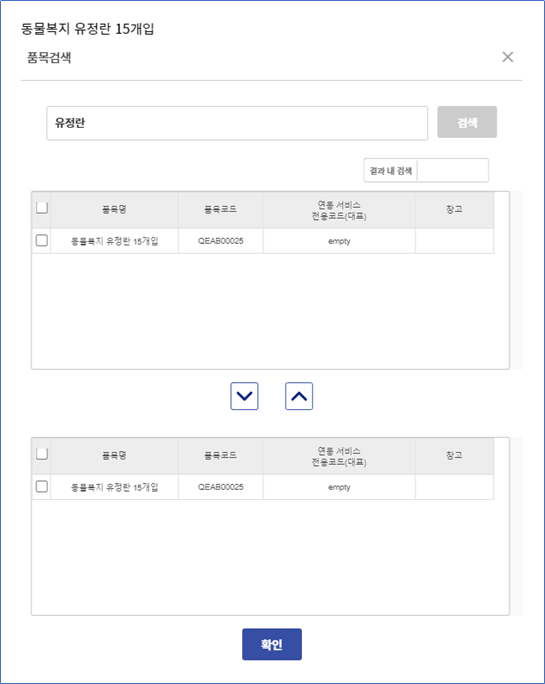
Task: Click the up arrow to remove item
Action: pyautogui.click(x=299, y=396)
